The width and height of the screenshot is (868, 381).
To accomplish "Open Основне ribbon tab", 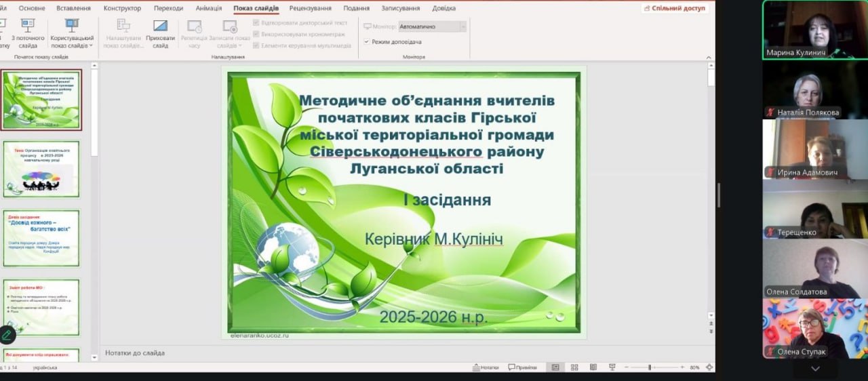I will [x=33, y=8].
